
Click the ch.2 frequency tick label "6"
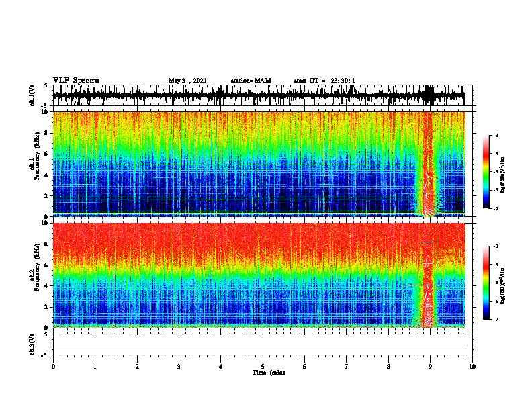coord(47,265)
